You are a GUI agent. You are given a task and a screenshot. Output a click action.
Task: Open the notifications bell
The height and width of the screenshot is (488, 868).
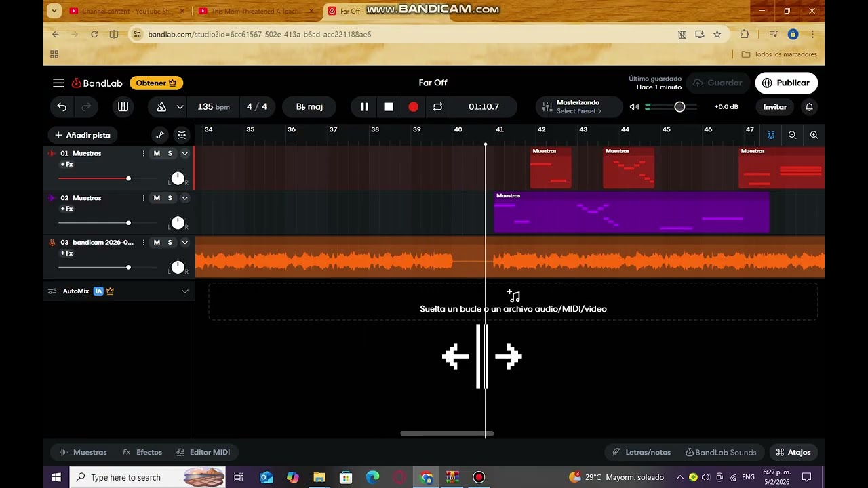[x=809, y=106]
